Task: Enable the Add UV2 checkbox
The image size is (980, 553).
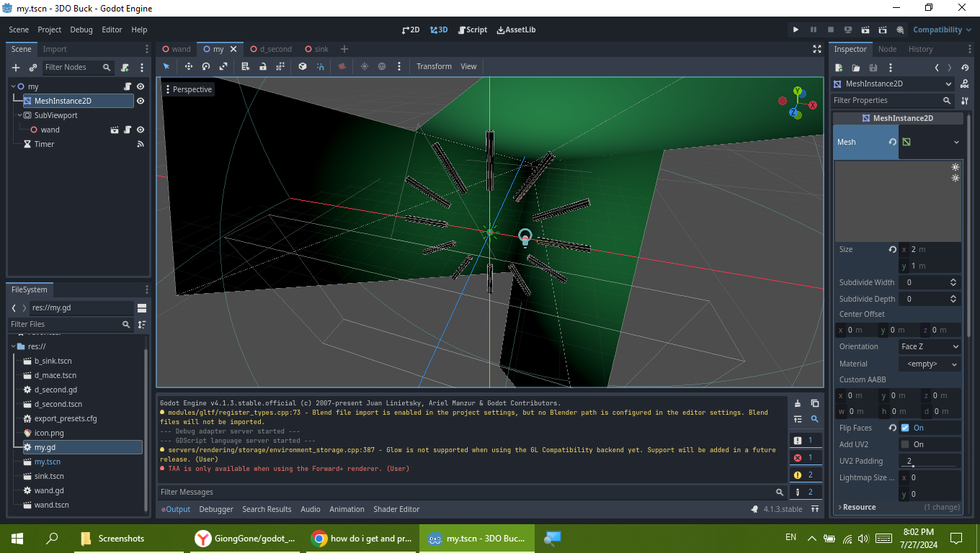Action: (905, 444)
